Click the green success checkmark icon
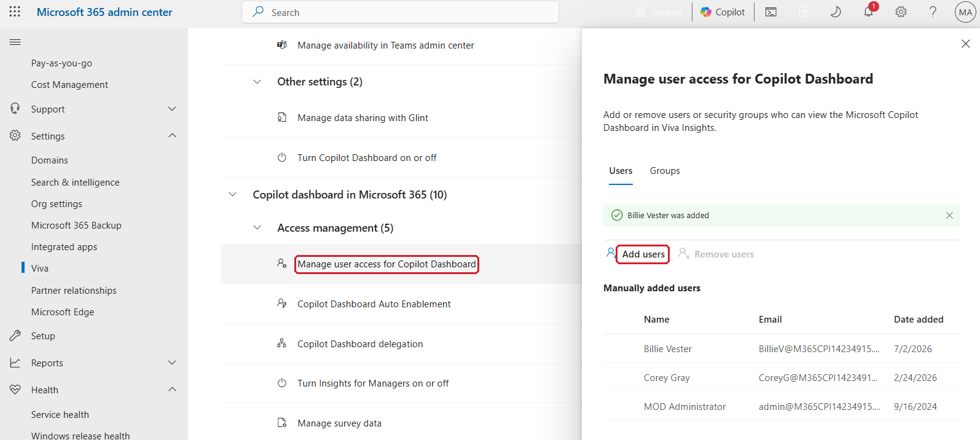Image resolution: width=980 pixels, height=440 pixels. click(617, 215)
